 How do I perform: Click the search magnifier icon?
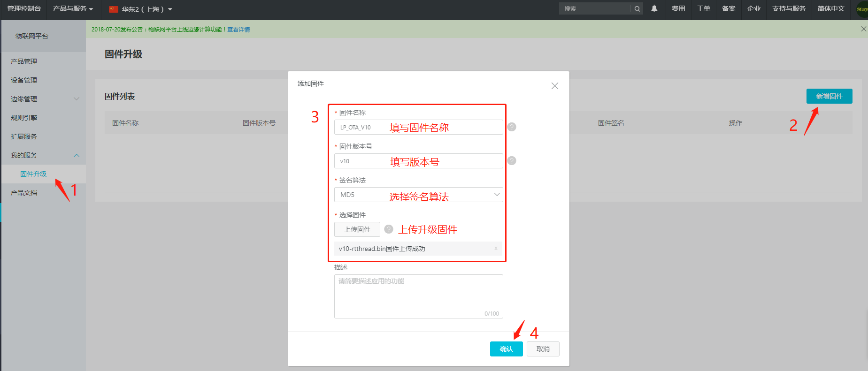pos(637,9)
